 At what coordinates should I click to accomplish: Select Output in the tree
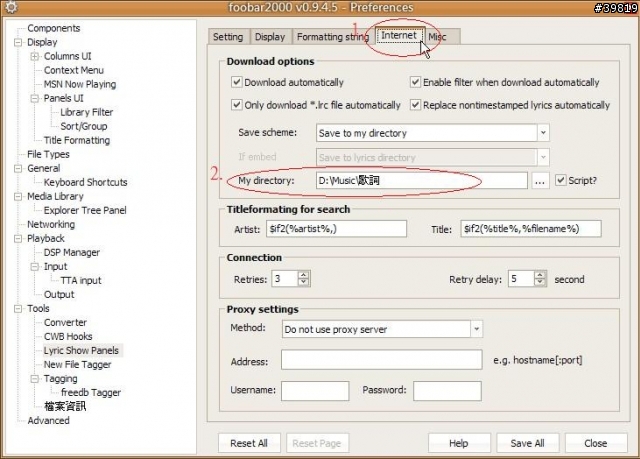point(59,295)
